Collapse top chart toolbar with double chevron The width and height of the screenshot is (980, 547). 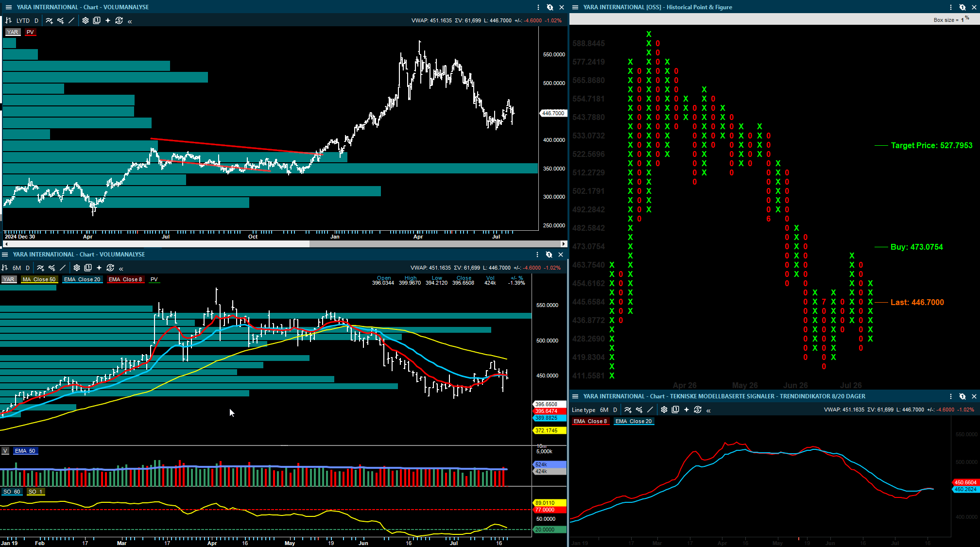(x=130, y=21)
